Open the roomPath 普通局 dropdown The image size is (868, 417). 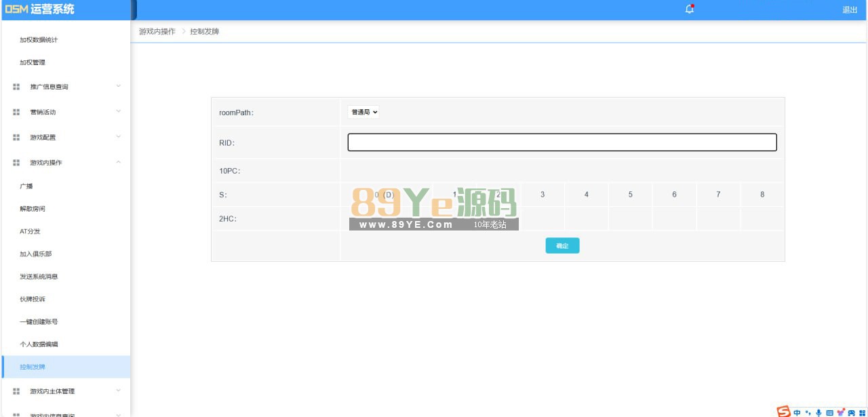click(363, 112)
